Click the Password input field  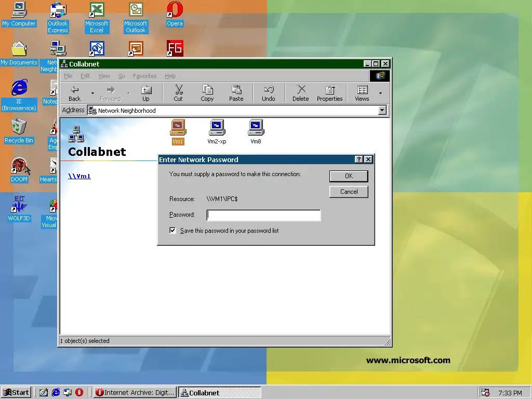pos(263,215)
